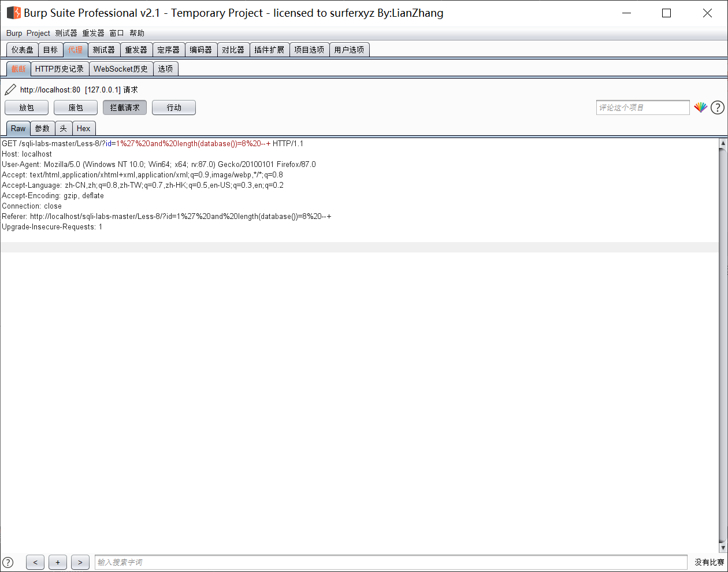
Task: Open the 帮助 menu
Action: pos(137,33)
